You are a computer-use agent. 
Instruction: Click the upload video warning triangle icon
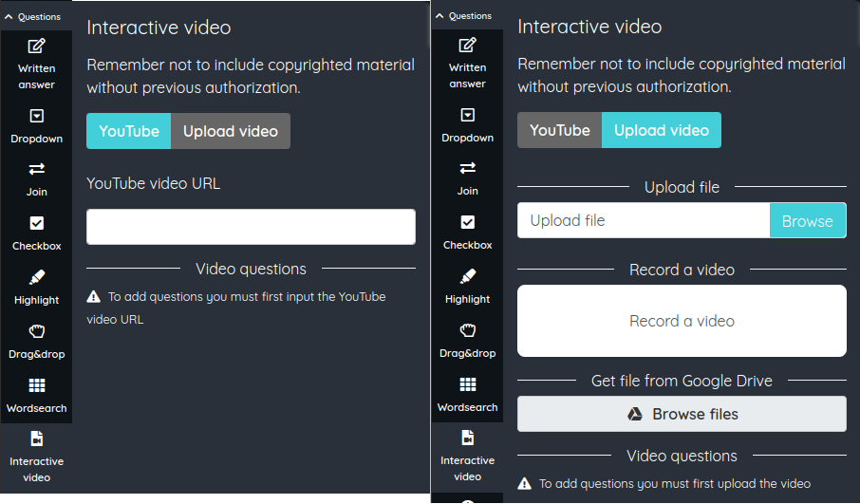click(525, 484)
